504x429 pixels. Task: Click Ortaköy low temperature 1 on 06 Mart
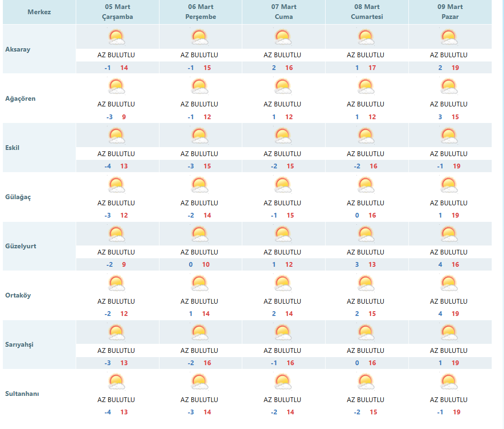(x=191, y=314)
